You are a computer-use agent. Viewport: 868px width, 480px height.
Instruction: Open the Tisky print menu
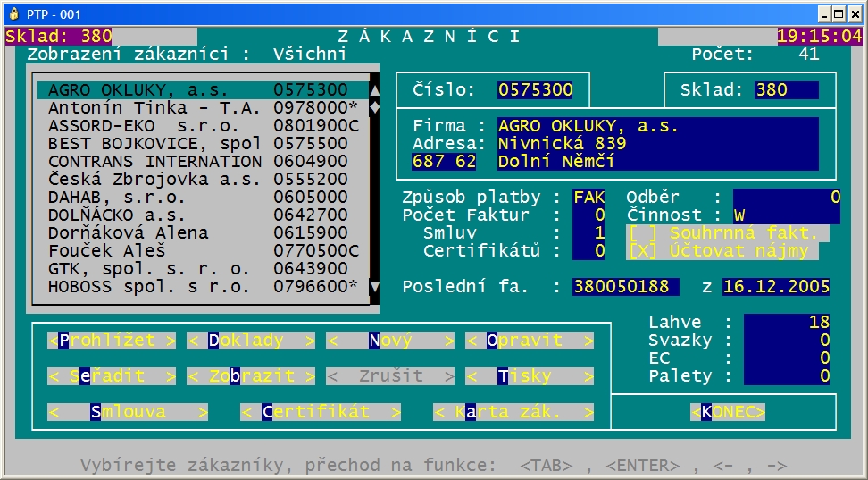(x=530, y=376)
